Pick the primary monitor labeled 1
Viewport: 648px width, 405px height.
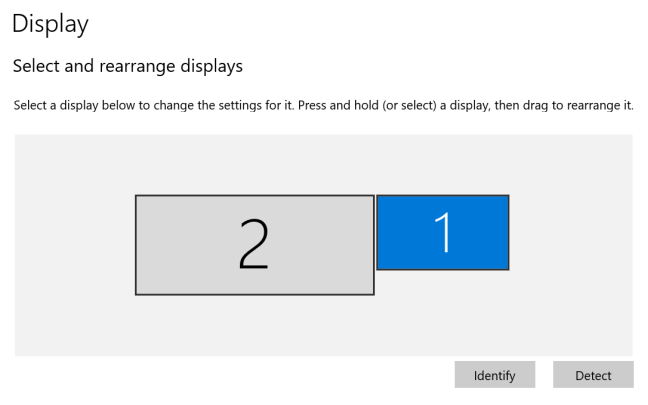pyautogui.click(x=442, y=232)
